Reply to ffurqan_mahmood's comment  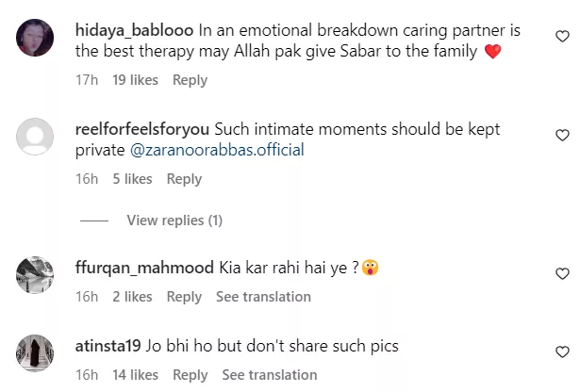(x=184, y=297)
